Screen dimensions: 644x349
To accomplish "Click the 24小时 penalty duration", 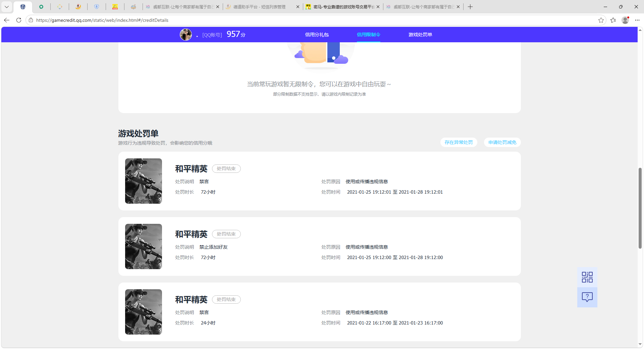I will pos(208,323).
